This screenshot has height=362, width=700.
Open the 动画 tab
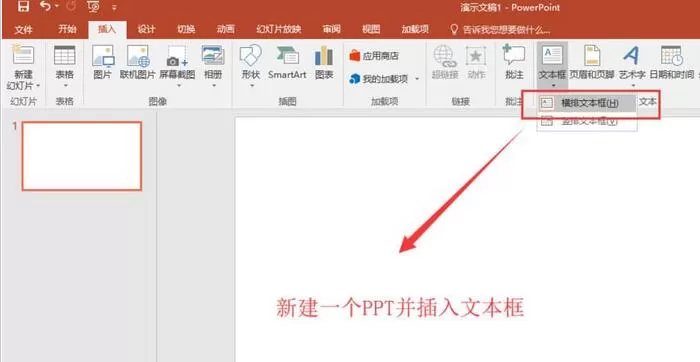point(225,29)
